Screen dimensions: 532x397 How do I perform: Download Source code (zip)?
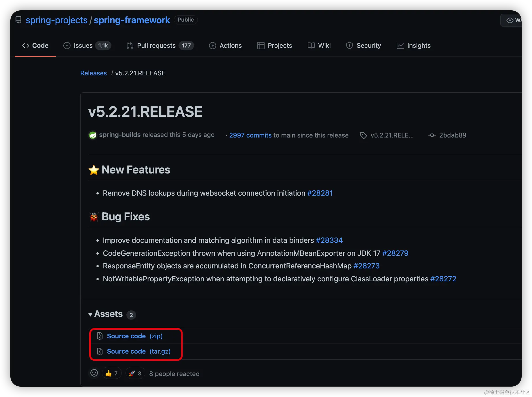(135, 336)
